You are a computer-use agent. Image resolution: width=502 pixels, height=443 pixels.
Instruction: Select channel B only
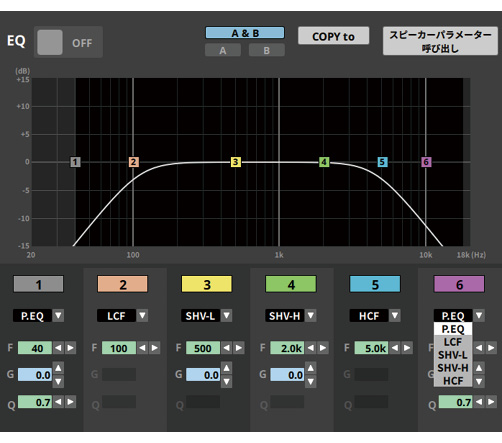click(267, 50)
